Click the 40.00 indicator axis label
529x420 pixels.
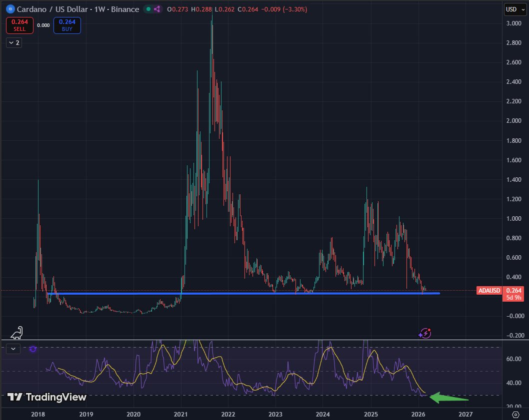coord(514,383)
